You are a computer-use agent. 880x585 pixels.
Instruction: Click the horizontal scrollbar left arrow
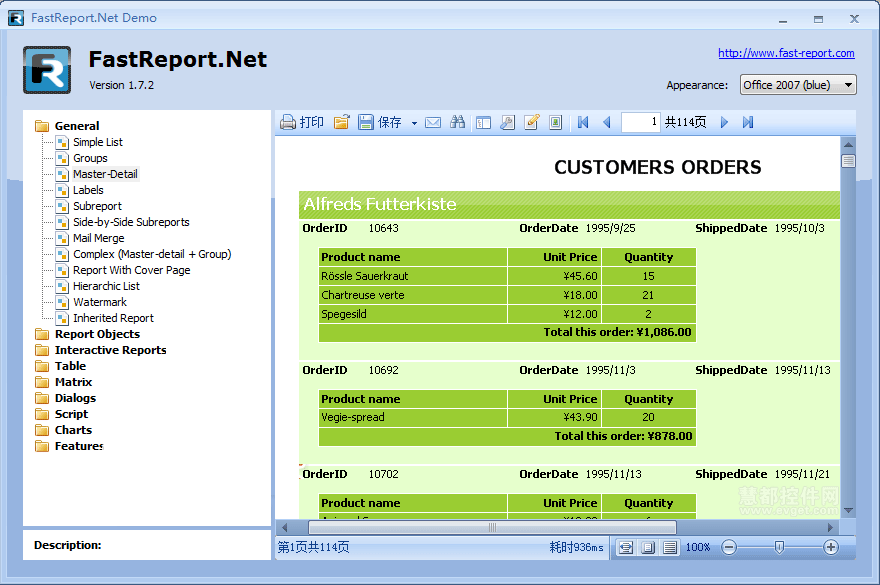[284, 527]
